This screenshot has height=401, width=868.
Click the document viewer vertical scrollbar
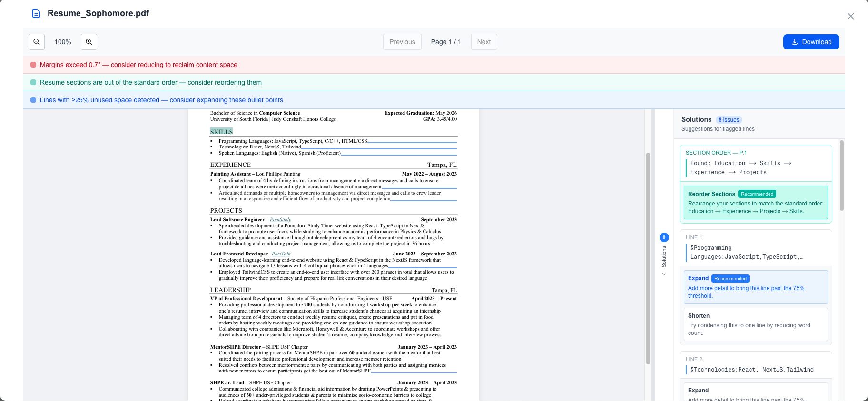coord(648,257)
